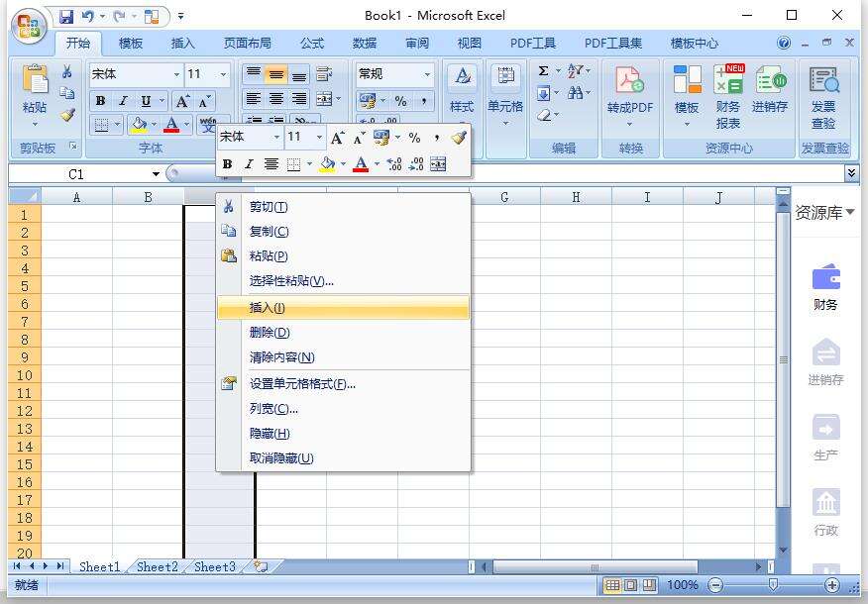Choose 删除(D) in the context menu
The height and width of the screenshot is (604, 868).
point(343,333)
